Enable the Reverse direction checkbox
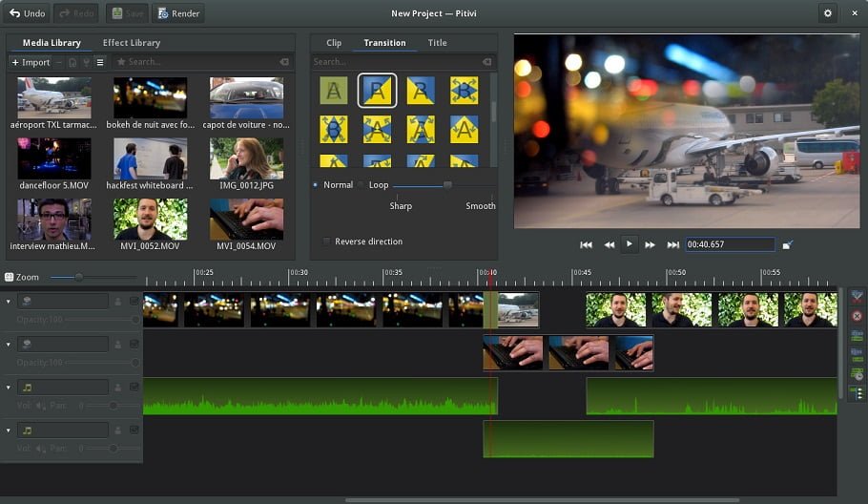 (x=327, y=241)
